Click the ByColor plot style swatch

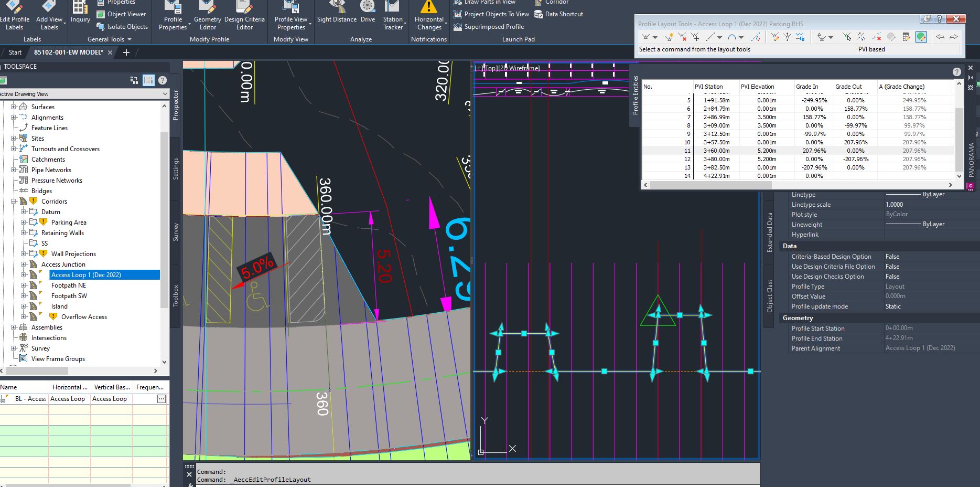pyautogui.click(x=897, y=214)
